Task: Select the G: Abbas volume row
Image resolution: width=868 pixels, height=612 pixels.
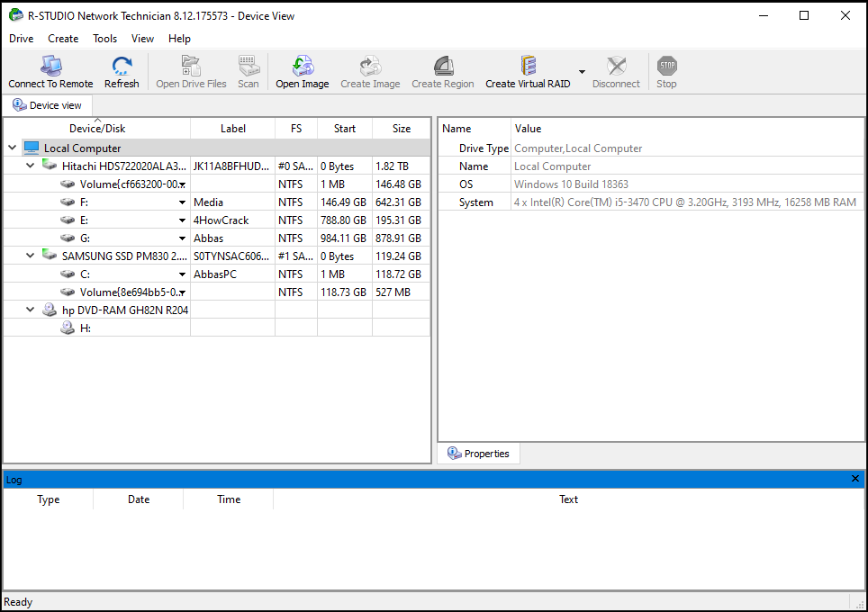Action: coord(216,238)
